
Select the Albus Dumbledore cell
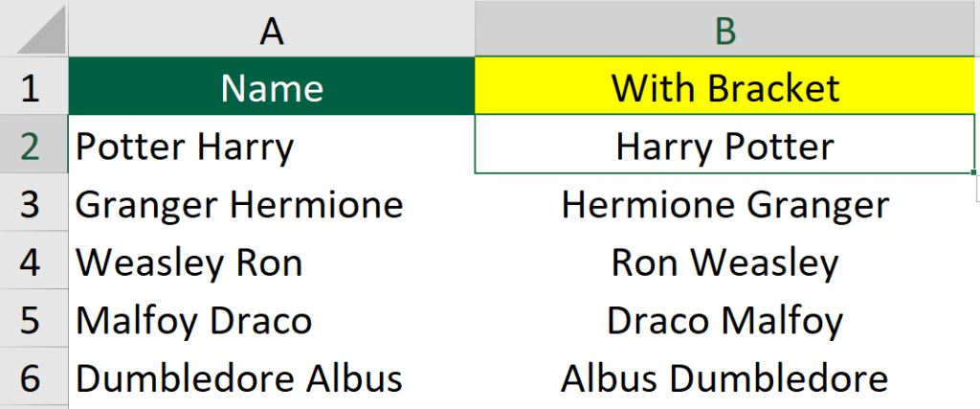[727, 375]
